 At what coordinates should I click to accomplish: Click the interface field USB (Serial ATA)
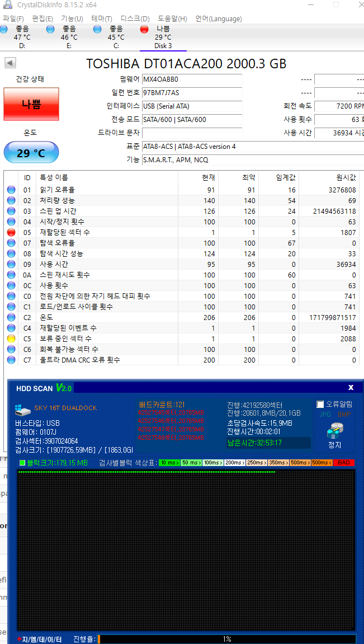[x=192, y=106]
